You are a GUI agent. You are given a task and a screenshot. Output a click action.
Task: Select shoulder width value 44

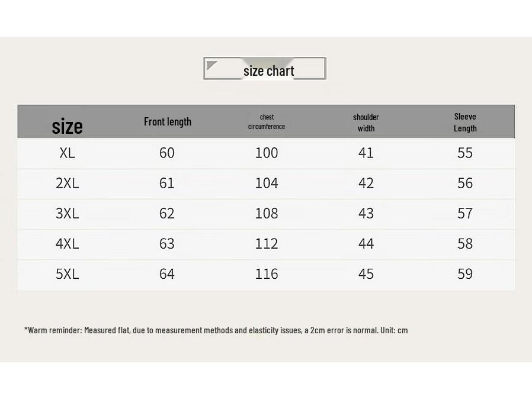[366, 243]
